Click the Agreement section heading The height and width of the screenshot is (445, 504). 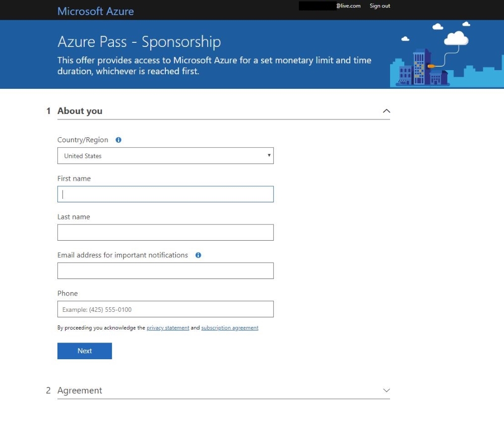[80, 390]
